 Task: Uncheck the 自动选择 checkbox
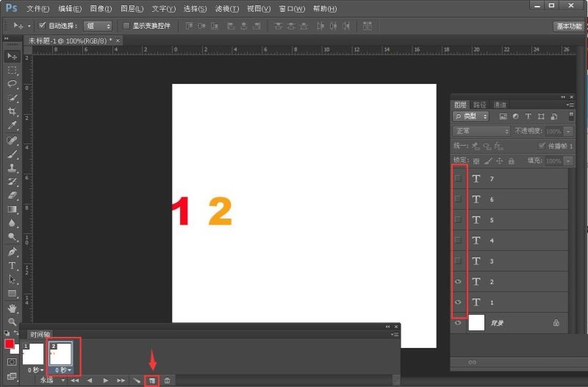click(x=42, y=26)
